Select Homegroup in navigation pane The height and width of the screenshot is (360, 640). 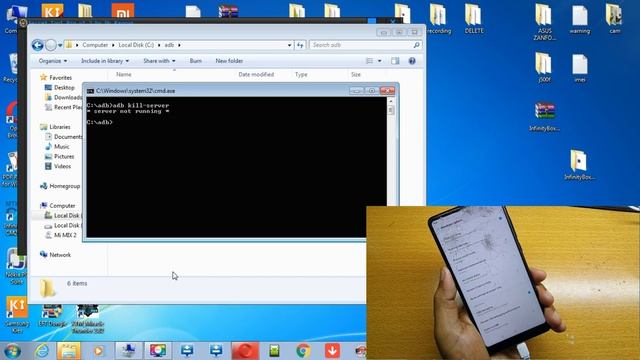(x=60, y=186)
